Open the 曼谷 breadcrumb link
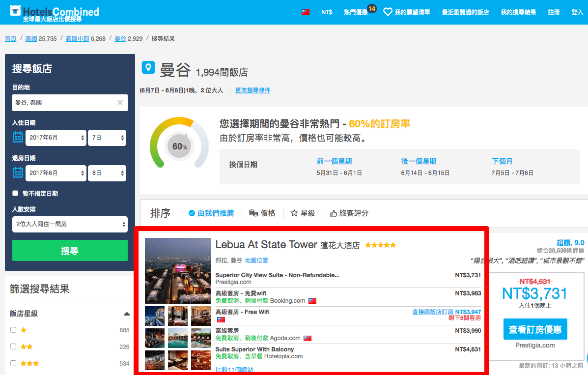The image size is (588, 375). (x=120, y=39)
